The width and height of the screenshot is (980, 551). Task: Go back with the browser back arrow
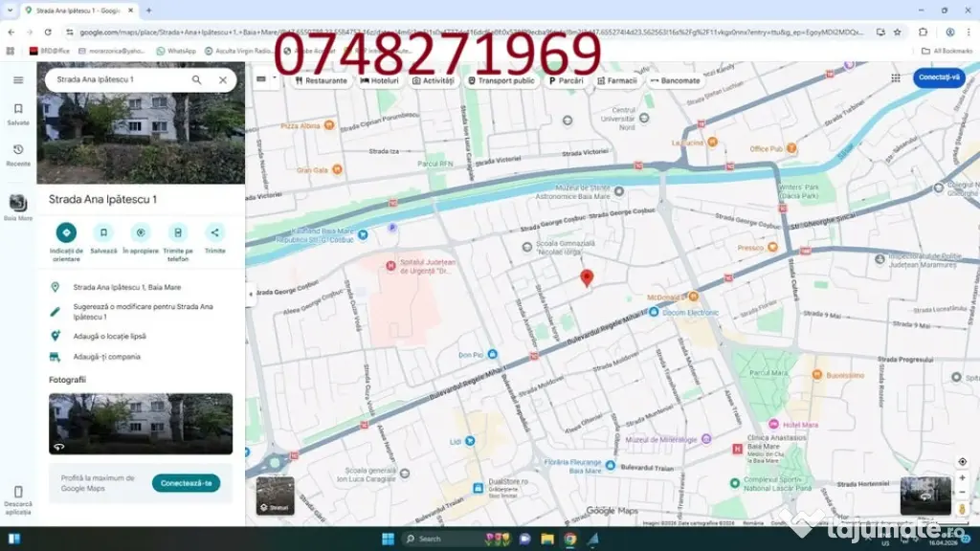coord(11,32)
